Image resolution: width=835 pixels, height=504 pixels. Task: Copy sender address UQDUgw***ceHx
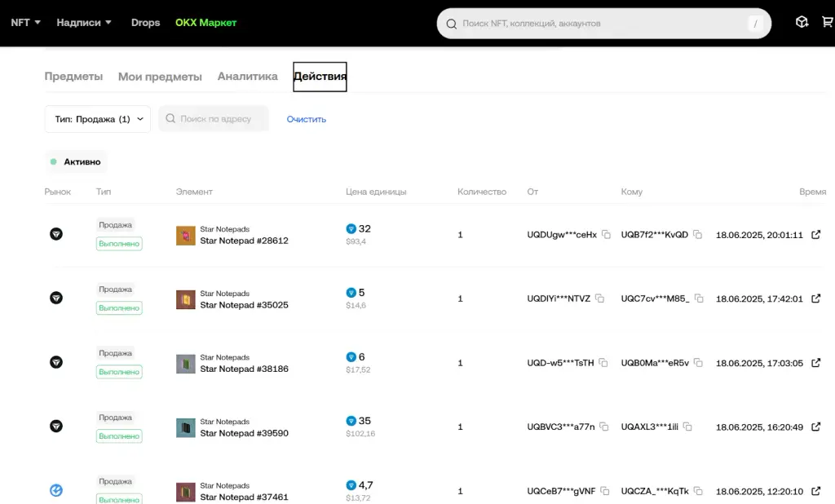tap(606, 234)
